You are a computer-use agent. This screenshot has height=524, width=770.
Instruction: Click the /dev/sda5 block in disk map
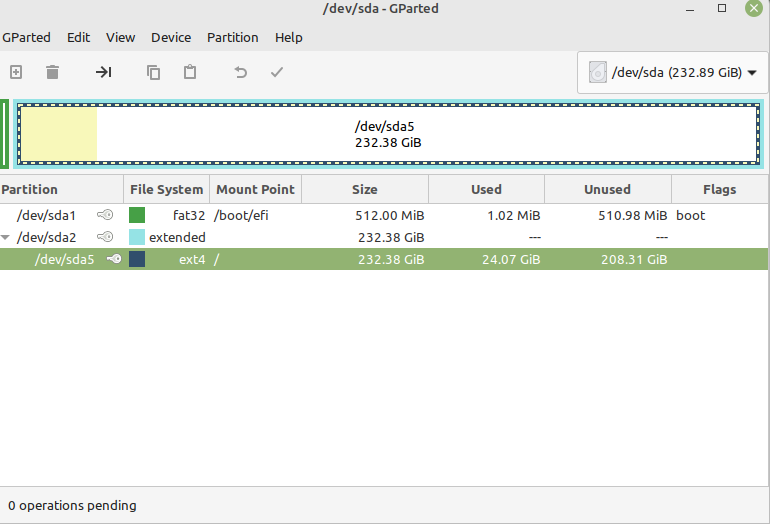387,134
